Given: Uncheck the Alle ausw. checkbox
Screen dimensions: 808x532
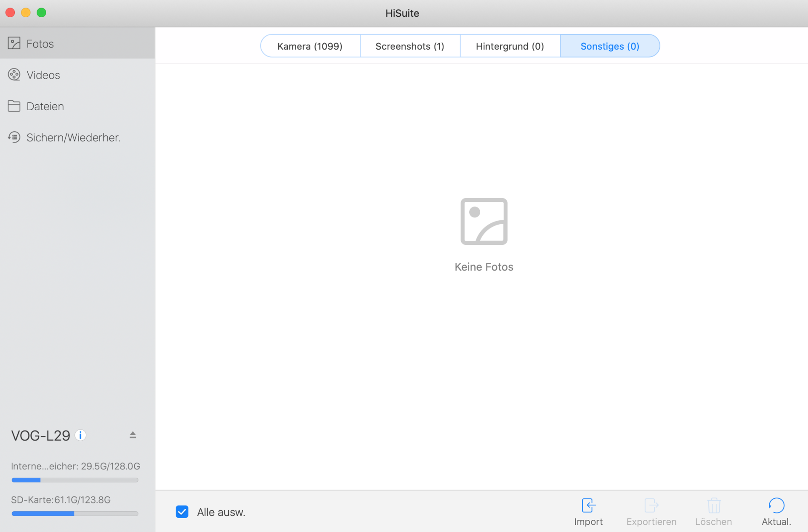Looking at the screenshot, I should (x=182, y=512).
